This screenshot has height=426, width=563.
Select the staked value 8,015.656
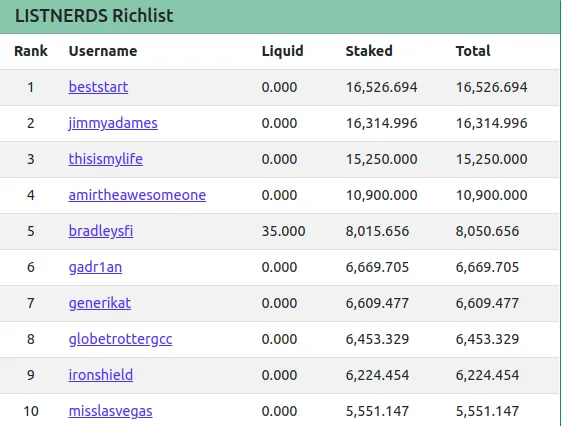pos(377,232)
